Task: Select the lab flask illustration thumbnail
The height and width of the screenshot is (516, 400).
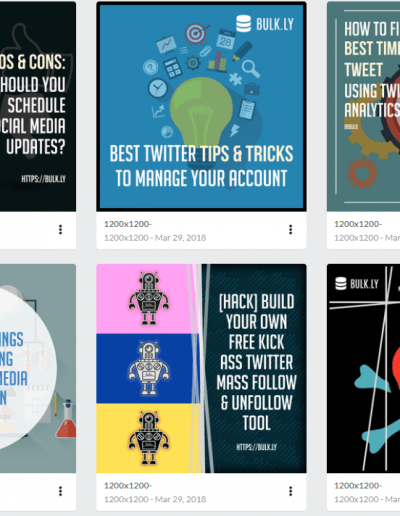Action: click(x=38, y=368)
